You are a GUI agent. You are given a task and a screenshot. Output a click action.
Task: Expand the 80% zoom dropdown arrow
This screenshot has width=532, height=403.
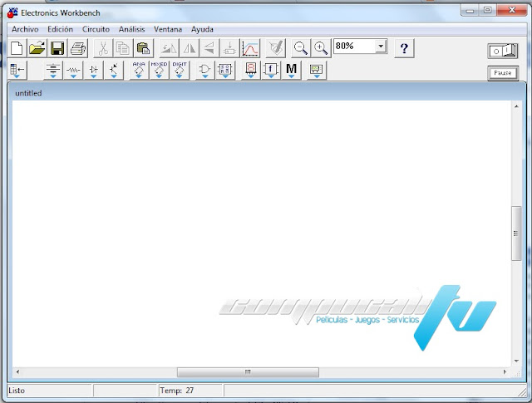coord(381,46)
